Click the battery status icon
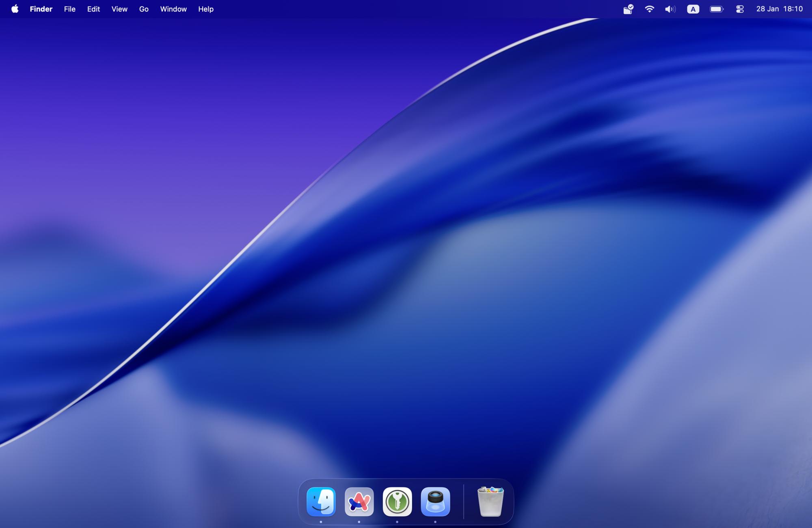Viewport: 812px width, 528px height. [716, 9]
